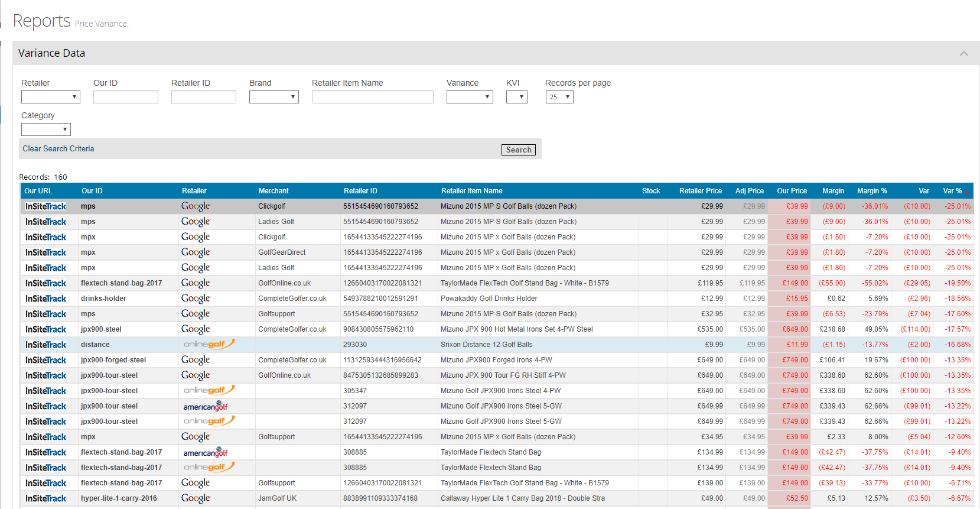980x509 pixels.
Task: Open InSiteTrack link for mpx GolfGearDirect row
Action: pyautogui.click(x=45, y=252)
